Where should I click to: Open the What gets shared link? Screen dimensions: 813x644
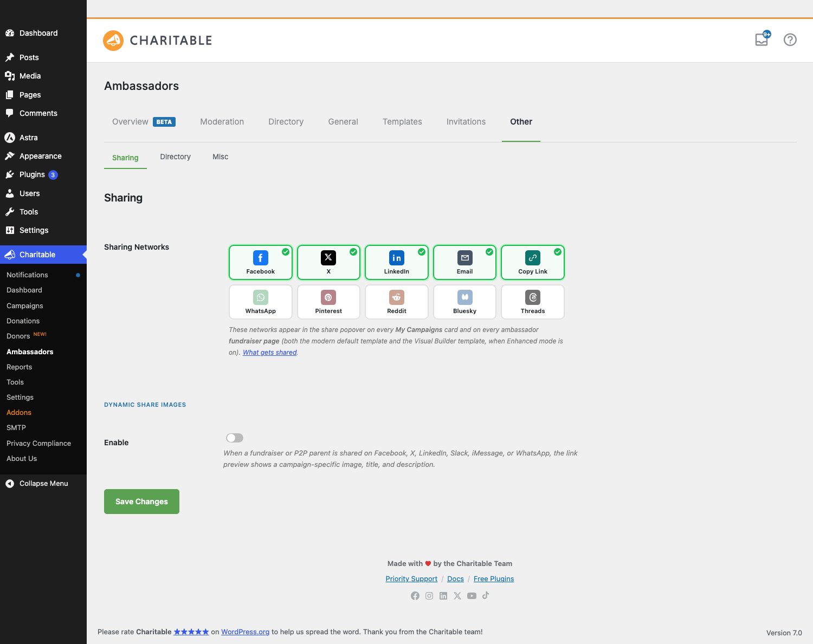tap(270, 353)
